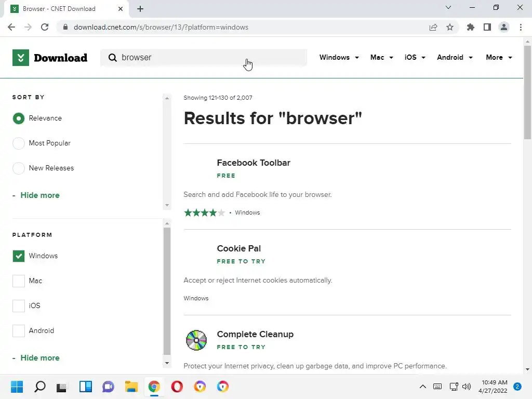Expand the iOS navigation dropdown
Screen dimensions: 532x399
pyautogui.click(x=415, y=57)
